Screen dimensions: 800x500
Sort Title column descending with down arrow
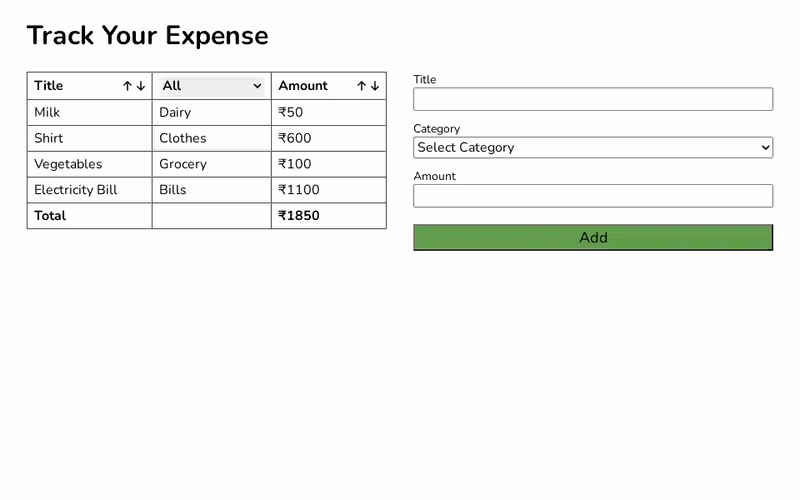click(141, 86)
